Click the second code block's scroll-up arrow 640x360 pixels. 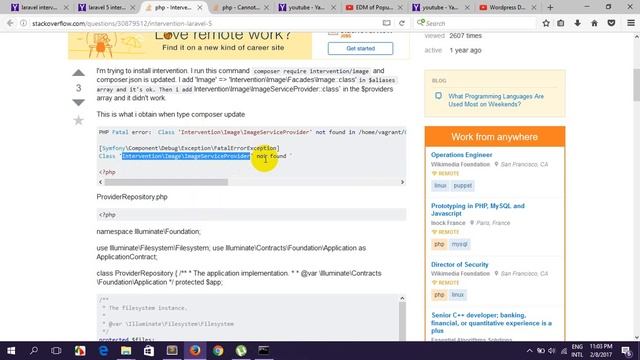402,298
